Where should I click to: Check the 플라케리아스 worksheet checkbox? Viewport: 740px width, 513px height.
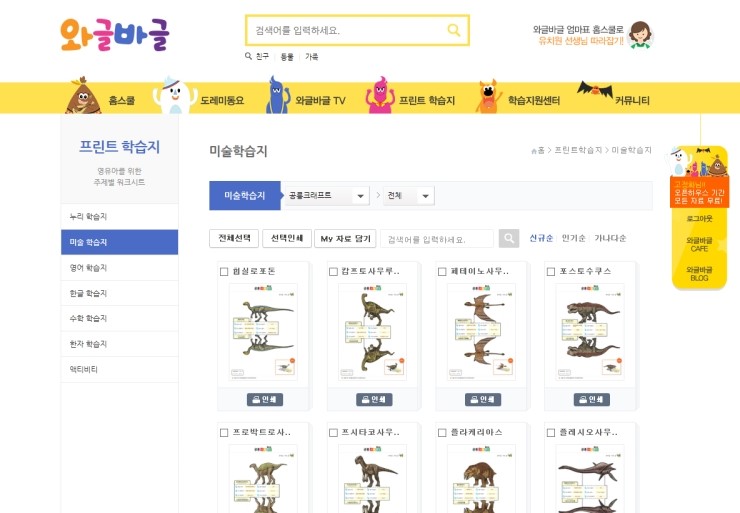442,432
